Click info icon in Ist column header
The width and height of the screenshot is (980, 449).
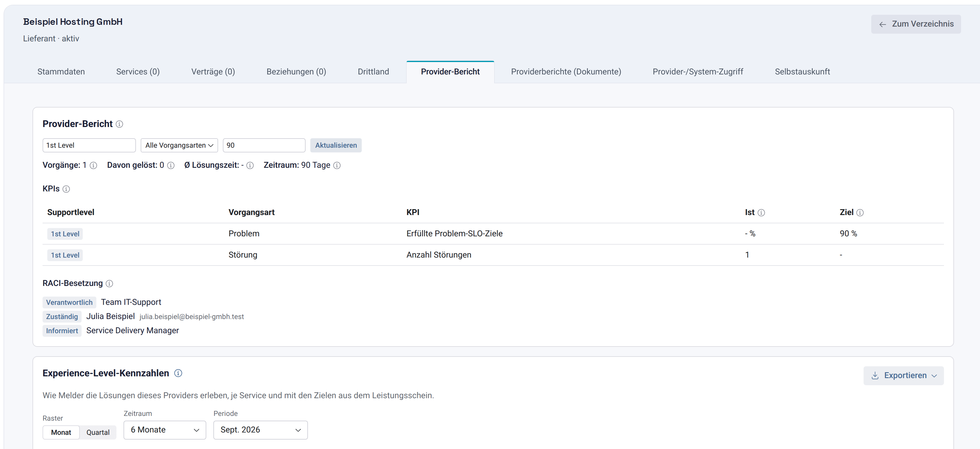coord(761,213)
